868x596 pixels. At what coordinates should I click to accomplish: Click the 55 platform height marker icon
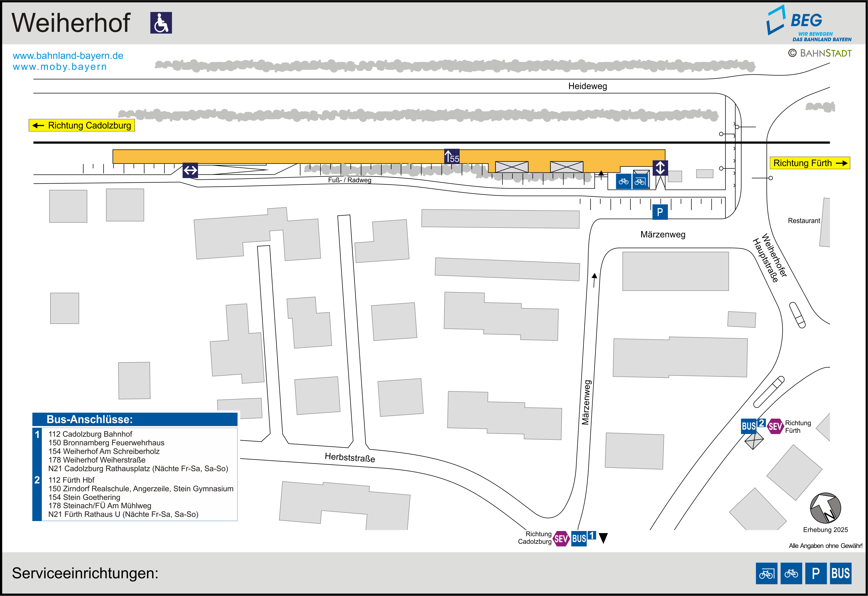click(x=452, y=156)
